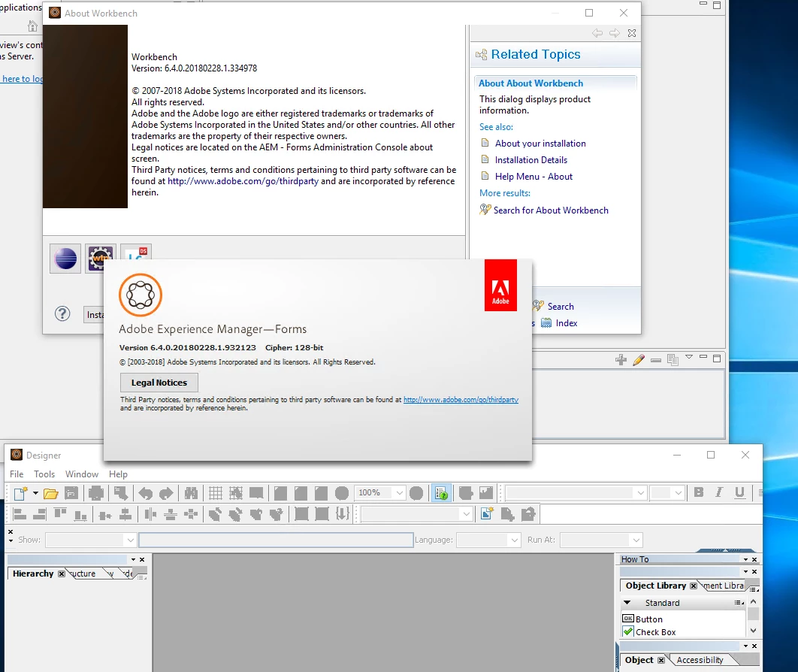798x672 pixels.
Task: Open the Run At dropdown in script editor
Action: click(636, 540)
